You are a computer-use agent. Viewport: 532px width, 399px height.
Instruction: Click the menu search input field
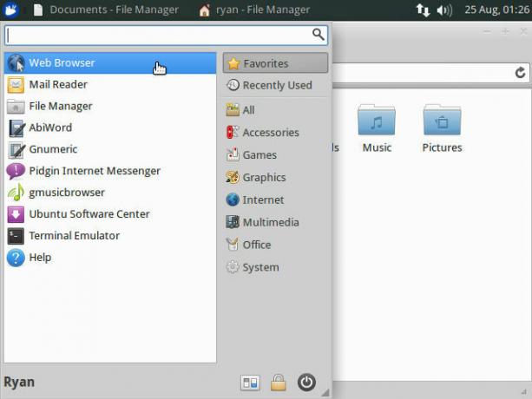[167, 36]
